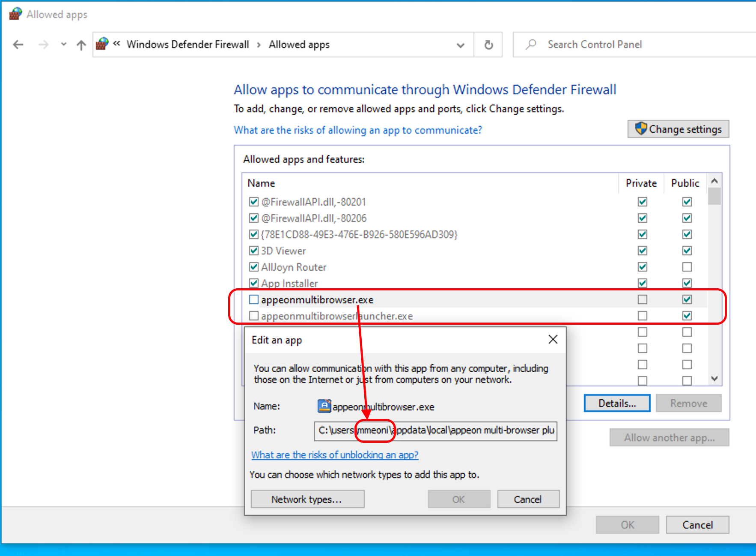The width and height of the screenshot is (756, 556).
Task: Toggle the AllJoyn Router Public checkbox
Action: pyautogui.click(x=687, y=267)
